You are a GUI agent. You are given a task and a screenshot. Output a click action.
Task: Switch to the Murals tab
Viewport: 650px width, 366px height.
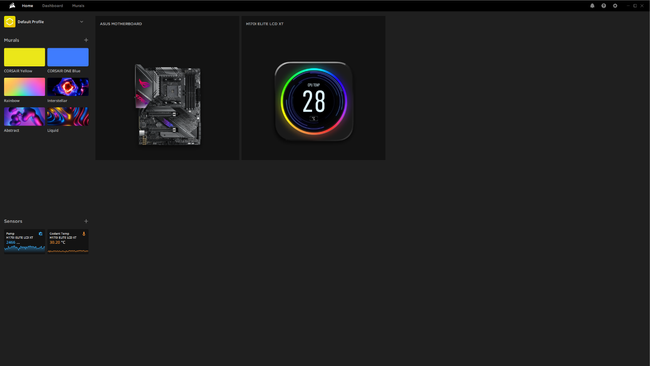pos(78,6)
